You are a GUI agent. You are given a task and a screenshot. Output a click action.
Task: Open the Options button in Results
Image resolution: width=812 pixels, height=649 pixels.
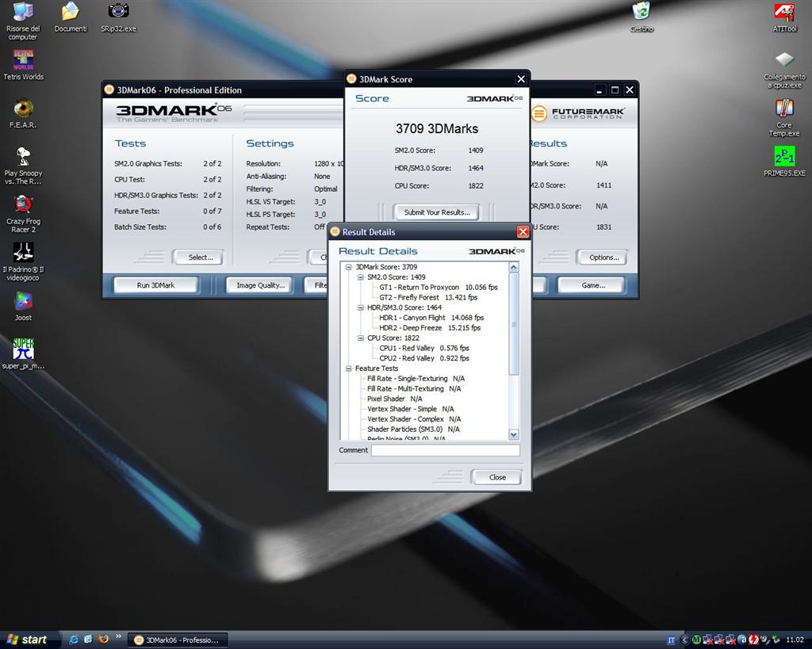coord(603,258)
